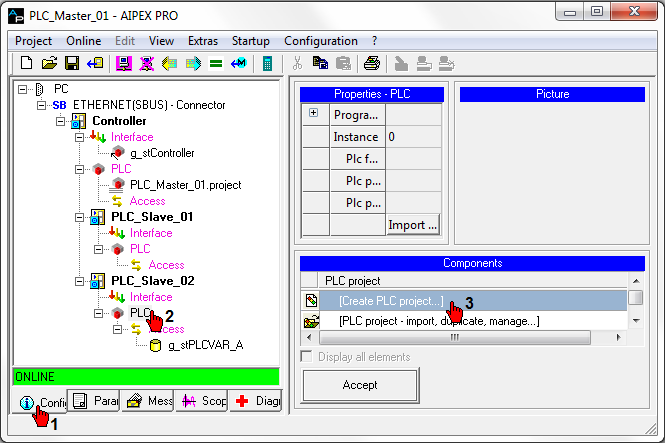Select g_stController tree item
Viewport: 665px width, 443px height.
[x=162, y=153]
